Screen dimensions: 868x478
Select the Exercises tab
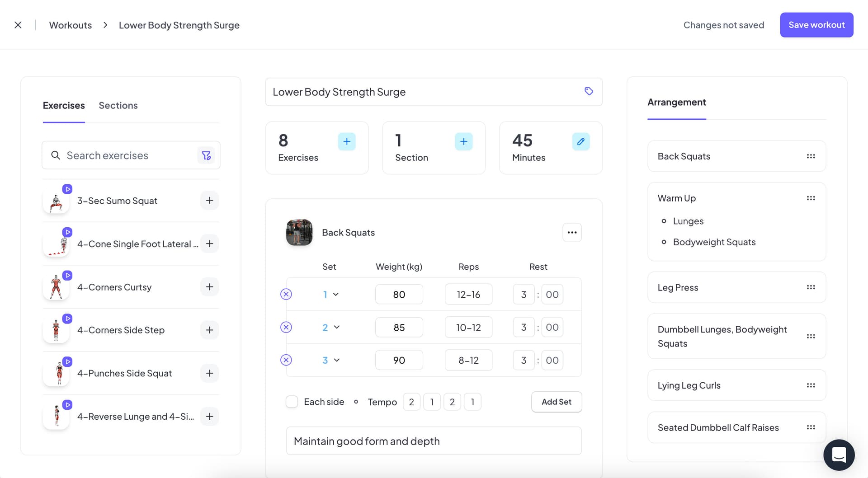click(63, 105)
